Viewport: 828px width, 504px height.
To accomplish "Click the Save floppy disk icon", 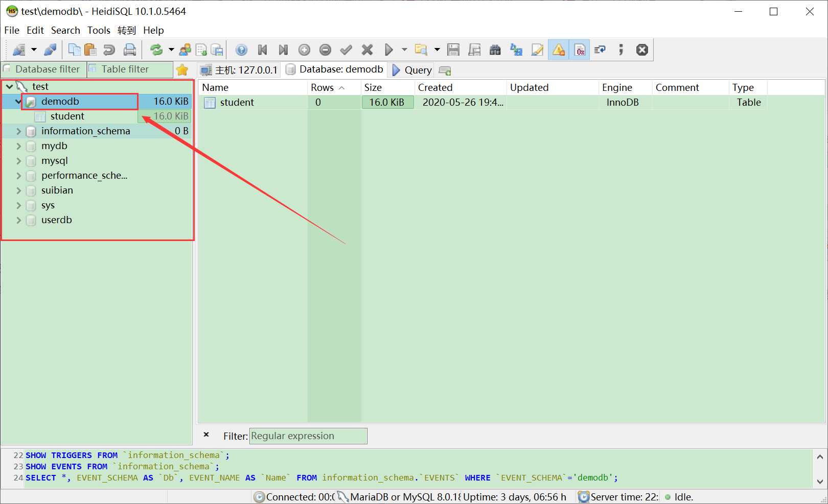I will tap(453, 50).
